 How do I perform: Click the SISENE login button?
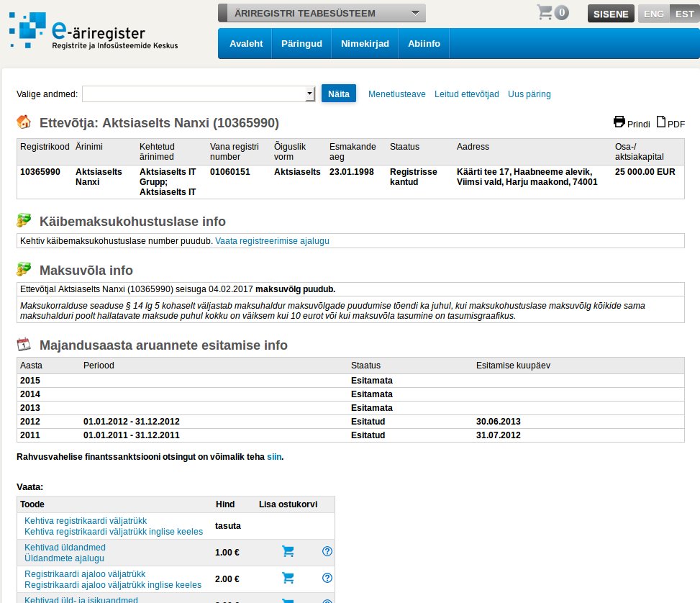[611, 14]
